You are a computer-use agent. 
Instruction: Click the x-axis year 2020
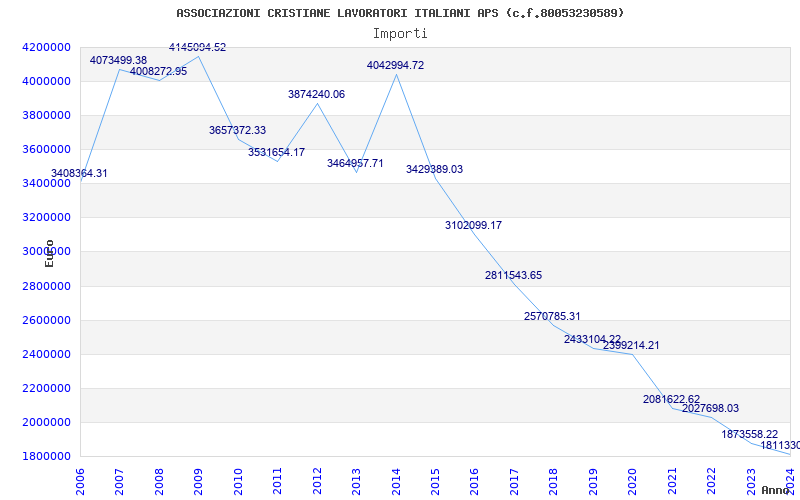[x=633, y=482]
